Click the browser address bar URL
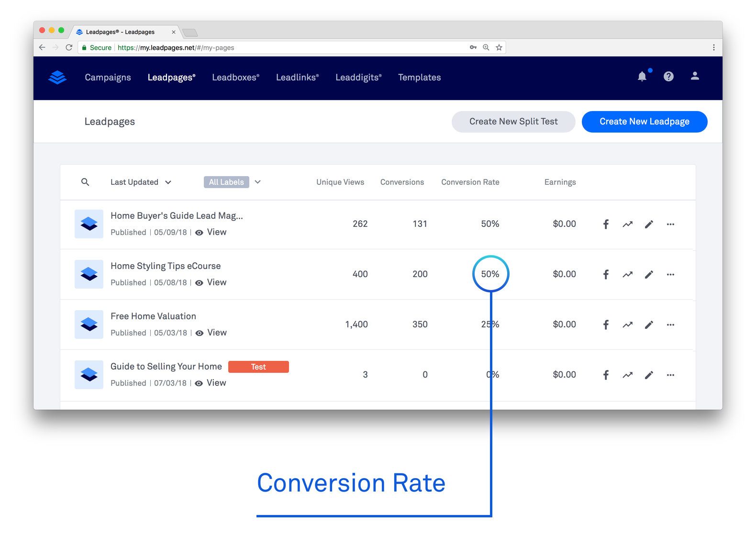 click(176, 47)
